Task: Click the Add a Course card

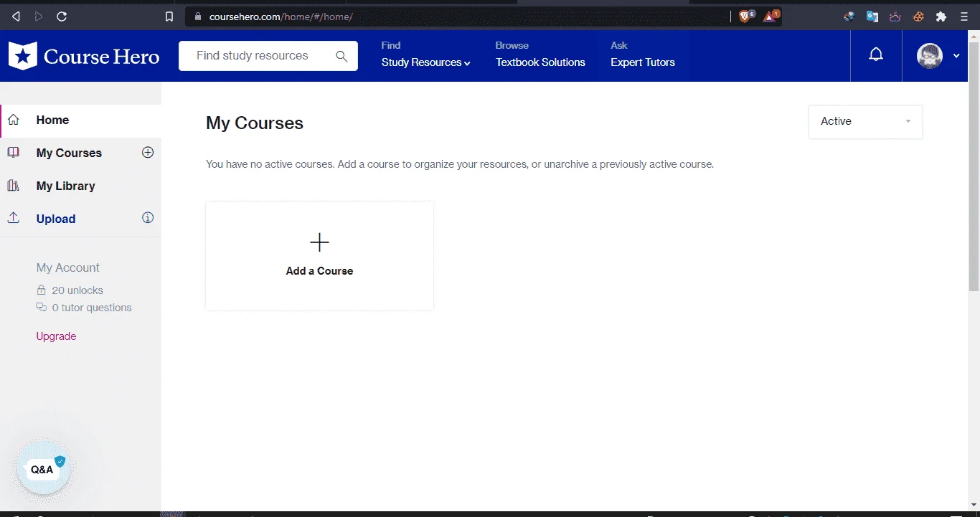Action: coord(320,256)
